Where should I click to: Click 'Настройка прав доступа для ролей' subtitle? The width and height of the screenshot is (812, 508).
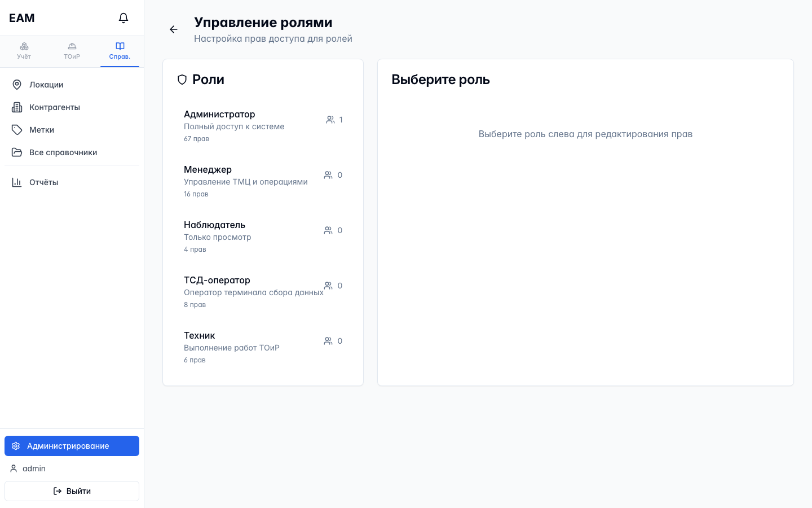(x=273, y=38)
